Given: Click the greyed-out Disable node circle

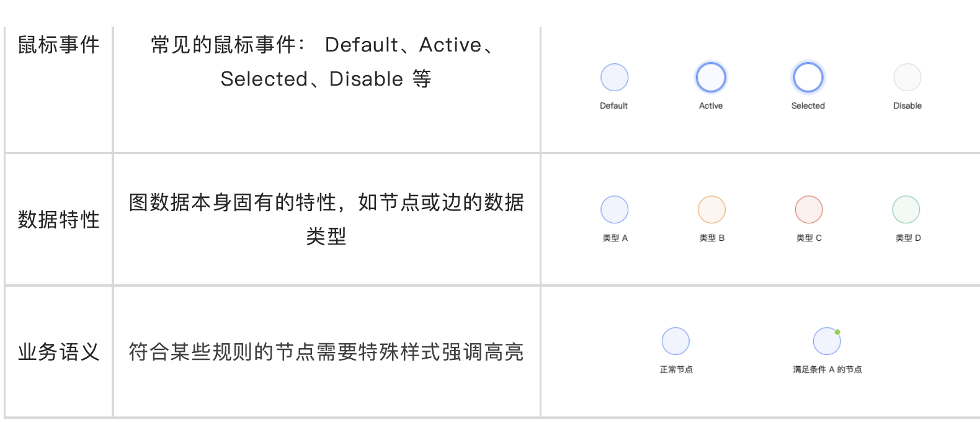Looking at the screenshot, I should [x=907, y=78].
